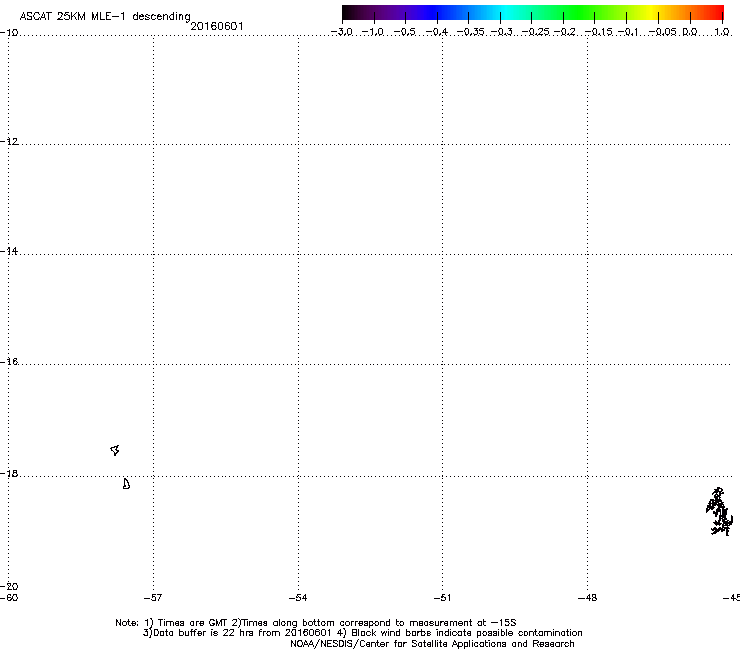Click the -20 latitude axis label
Image resolution: width=740 pixels, height=650 pixels.
click(x=9, y=586)
